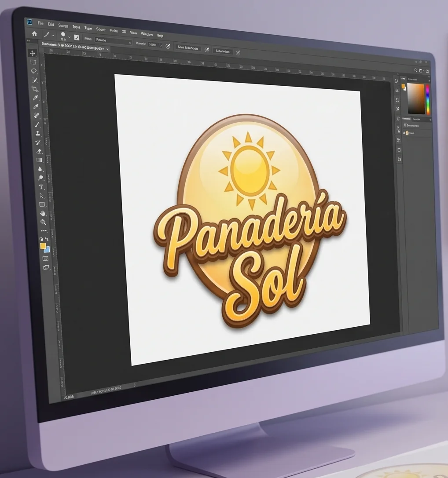Open the brush tool preset chevron
This screenshot has height=478, width=448.
[x=53, y=35]
